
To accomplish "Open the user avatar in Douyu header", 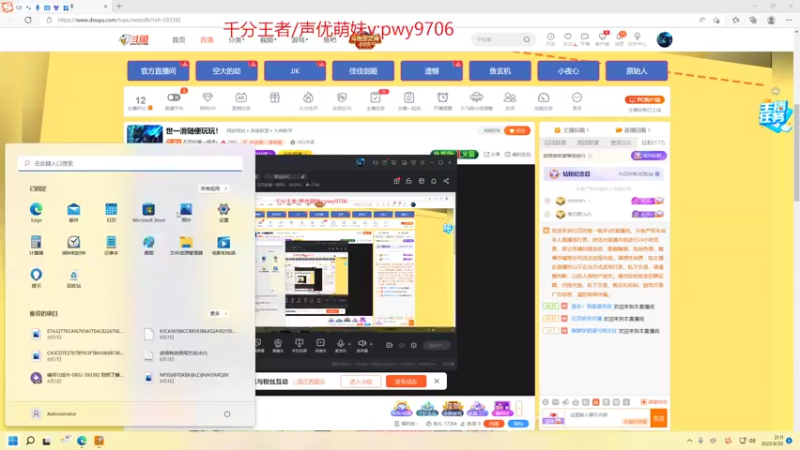I will (664, 39).
